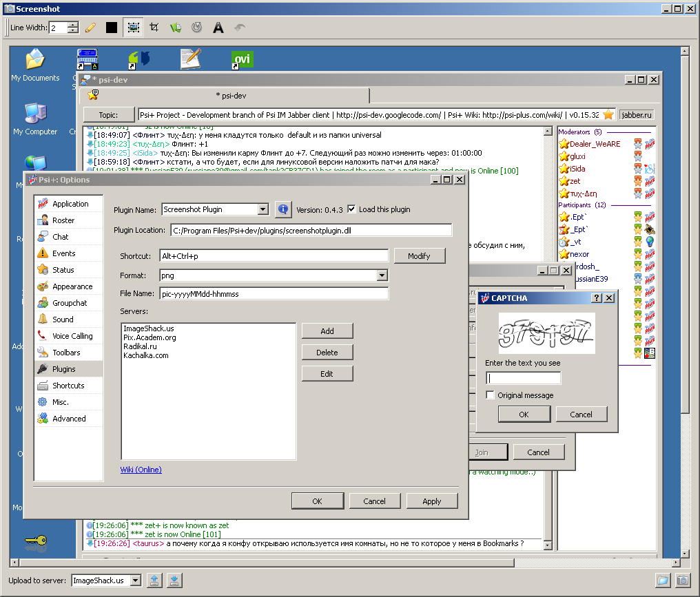
Task: Select the crop tool in the Screenshot toolbar
Action: [x=154, y=27]
